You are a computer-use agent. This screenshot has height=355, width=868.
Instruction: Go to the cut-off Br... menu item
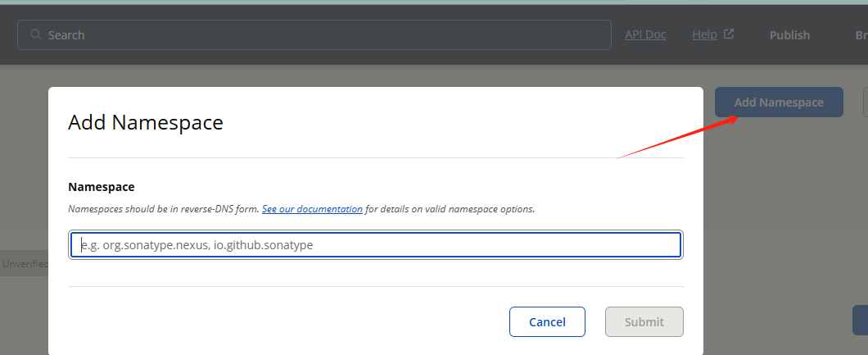861,35
